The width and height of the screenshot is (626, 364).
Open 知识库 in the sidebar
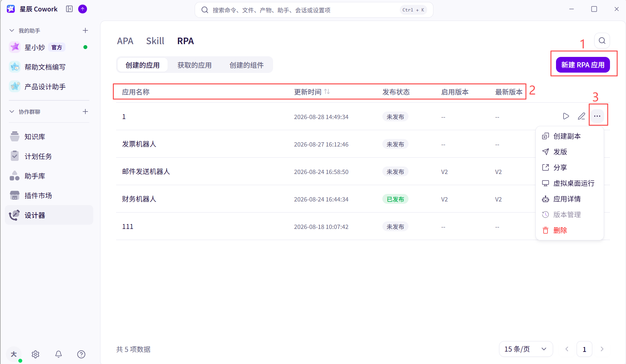[x=49, y=137]
